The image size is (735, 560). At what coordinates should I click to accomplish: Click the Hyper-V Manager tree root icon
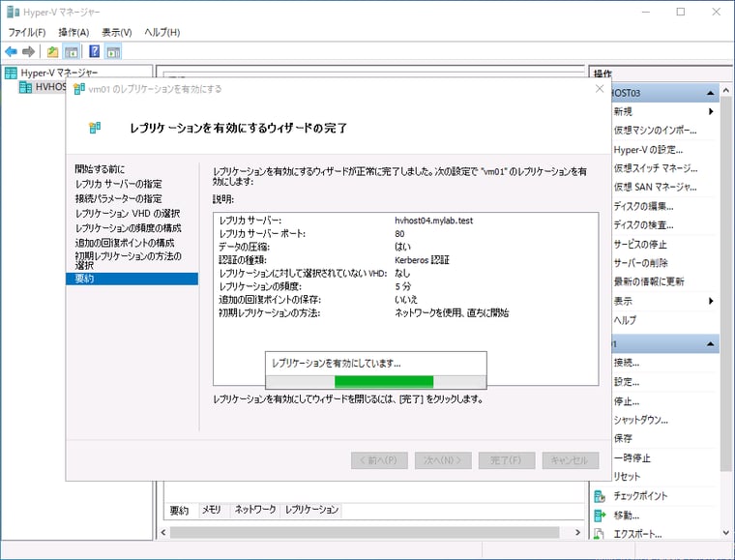(x=11, y=73)
